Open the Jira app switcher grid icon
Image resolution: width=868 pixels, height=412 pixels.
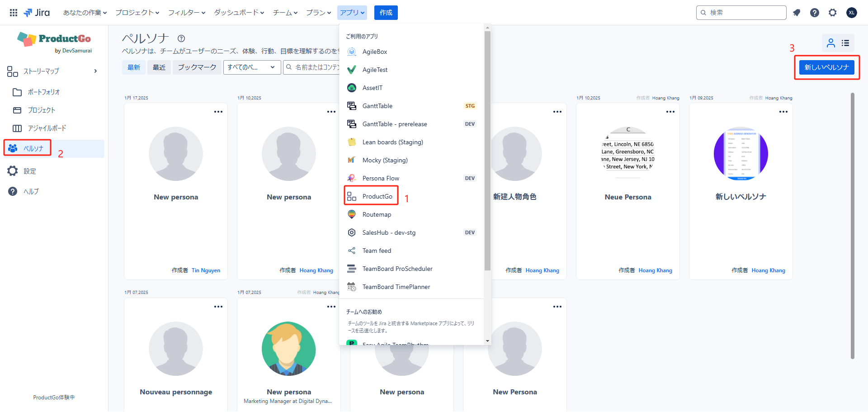(14, 13)
